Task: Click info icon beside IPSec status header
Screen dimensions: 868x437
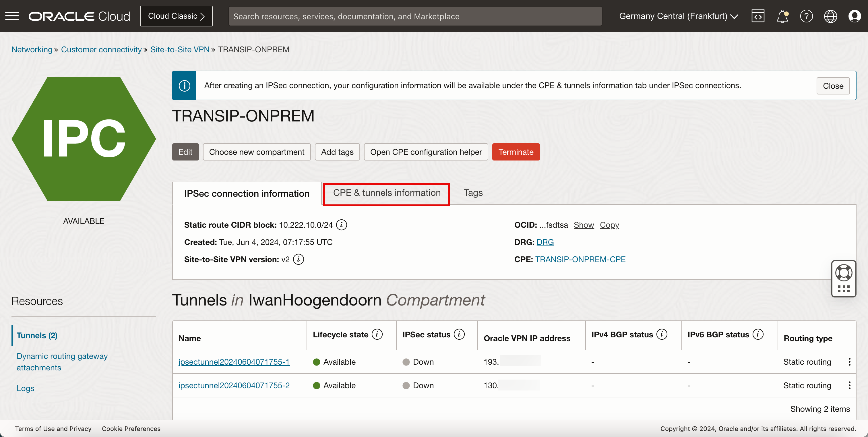Action: 459,334
